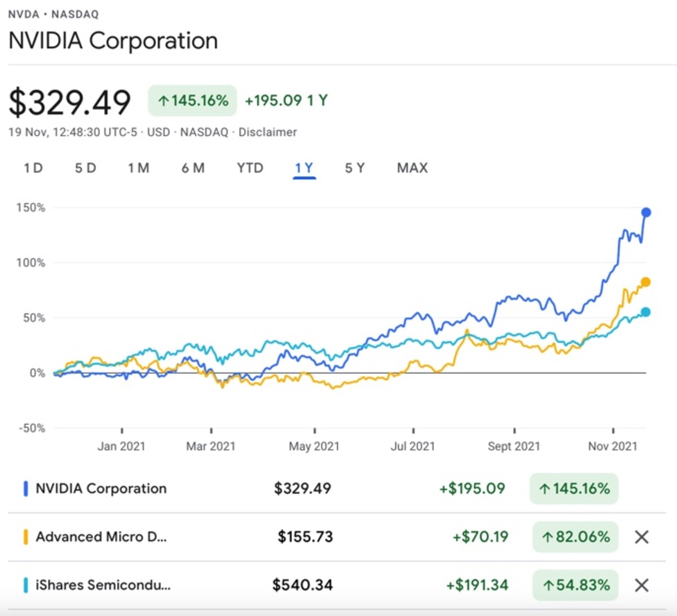This screenshot has width=677, height=616.
Task: Select the 1D time range tab
Action: coord(33,168)
